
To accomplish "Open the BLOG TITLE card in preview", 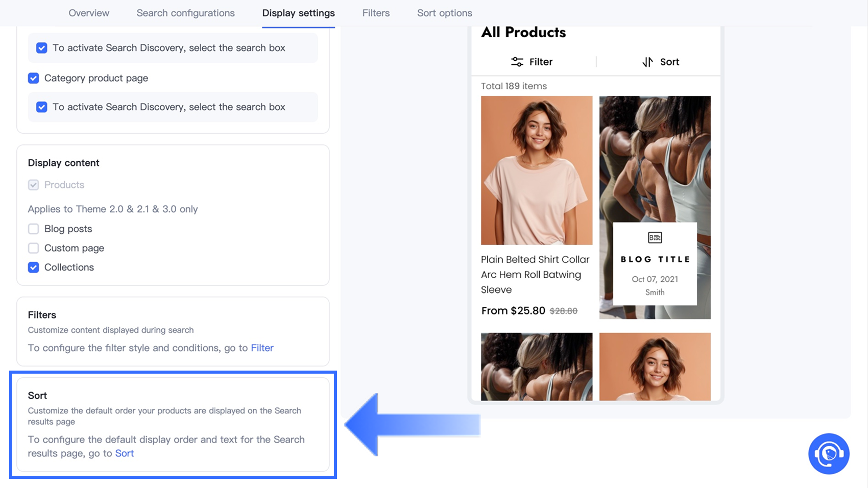I will pos(655,263).
